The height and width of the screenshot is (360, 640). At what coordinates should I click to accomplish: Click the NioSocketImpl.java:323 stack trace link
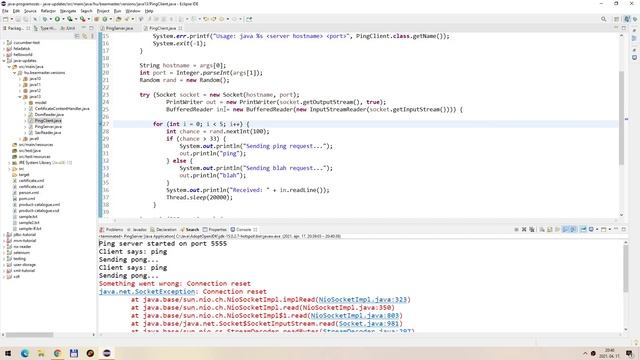point(363,300)
